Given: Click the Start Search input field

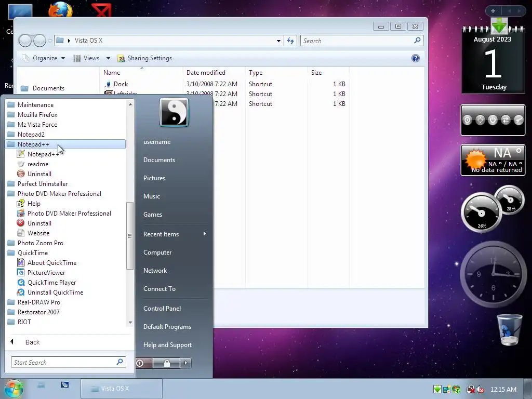Looking at the screenshot, I should point(68,362).
